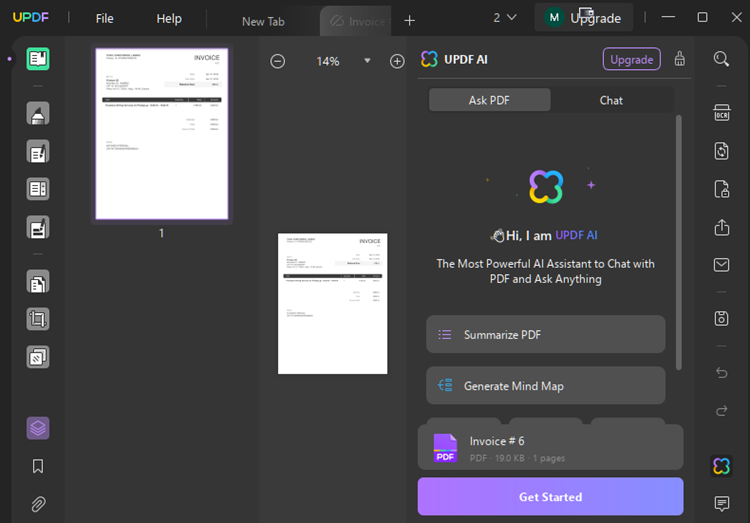This screenshot has height=523, width=750.
Task: Click Summarize PDF suggestion
Action: [x=545, y=334]
